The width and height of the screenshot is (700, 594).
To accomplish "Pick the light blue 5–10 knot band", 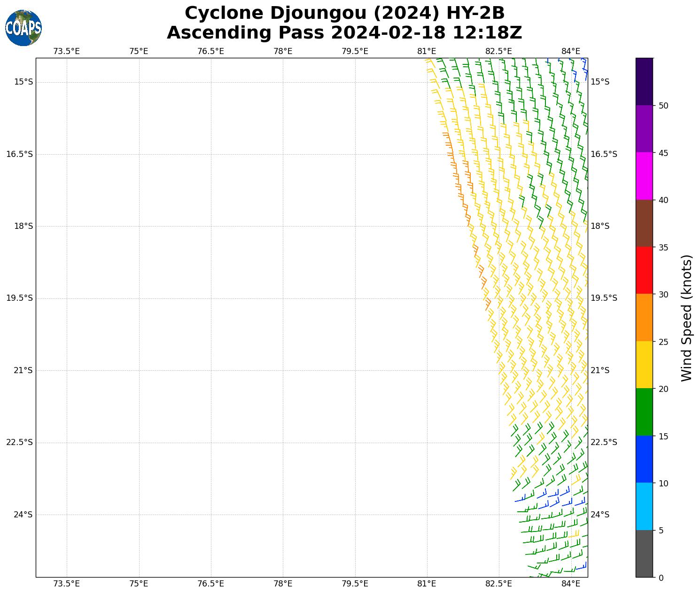I will pyautogui.click(x=644, y=507).
